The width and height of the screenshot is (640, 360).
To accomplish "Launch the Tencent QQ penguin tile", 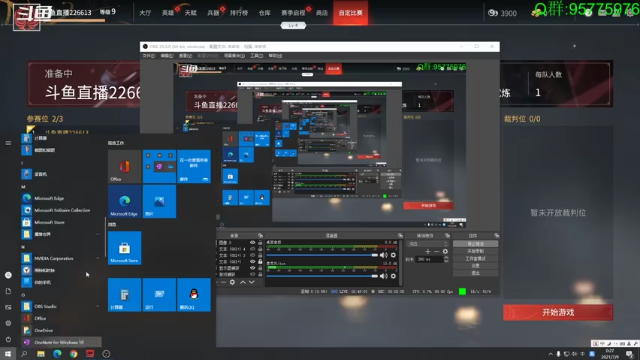I will point(194,295).
